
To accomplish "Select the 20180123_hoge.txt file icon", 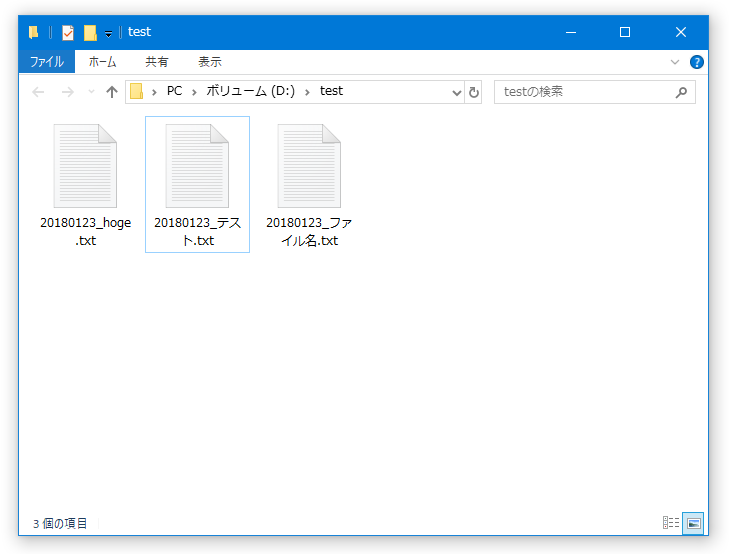I will [85, 166].
